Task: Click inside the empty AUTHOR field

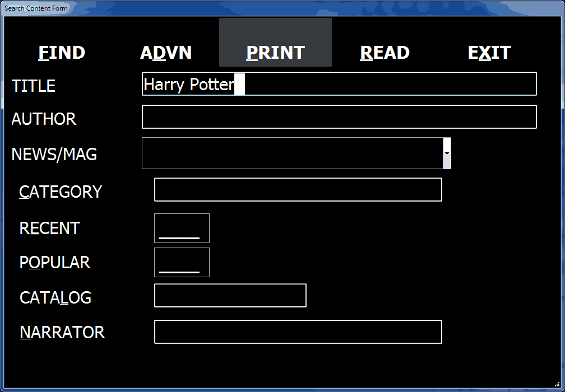Action: [339, 117]
